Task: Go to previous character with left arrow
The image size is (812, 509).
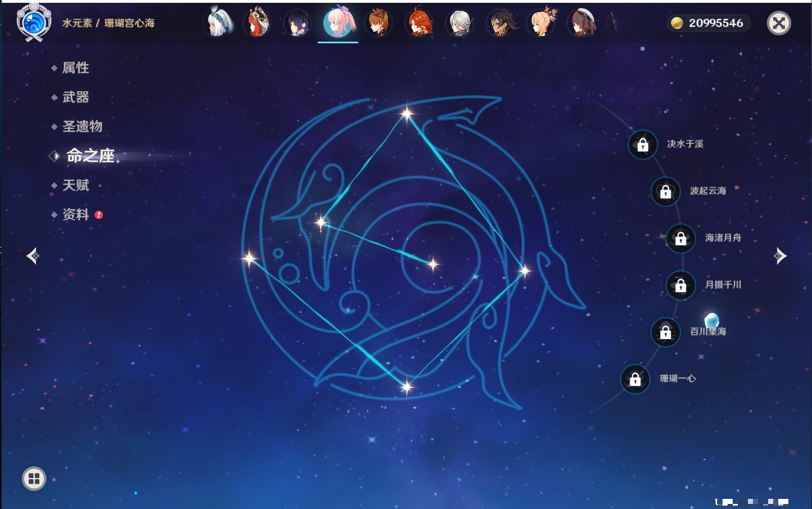Action: click(33, 256)
